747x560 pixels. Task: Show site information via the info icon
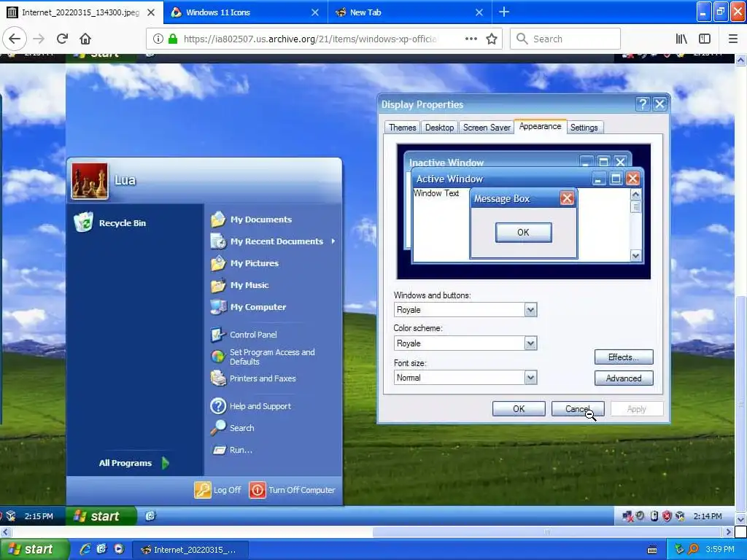click(158, 39)
